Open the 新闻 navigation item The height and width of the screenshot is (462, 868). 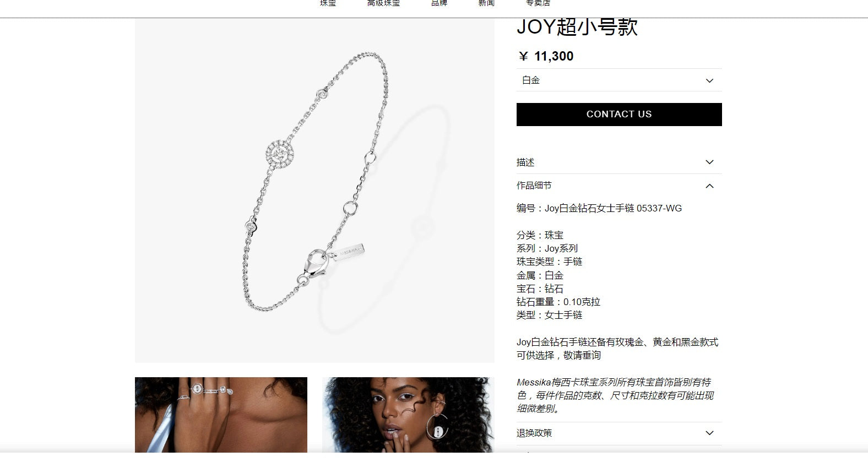pyautogui.click(x=486, y=3)
